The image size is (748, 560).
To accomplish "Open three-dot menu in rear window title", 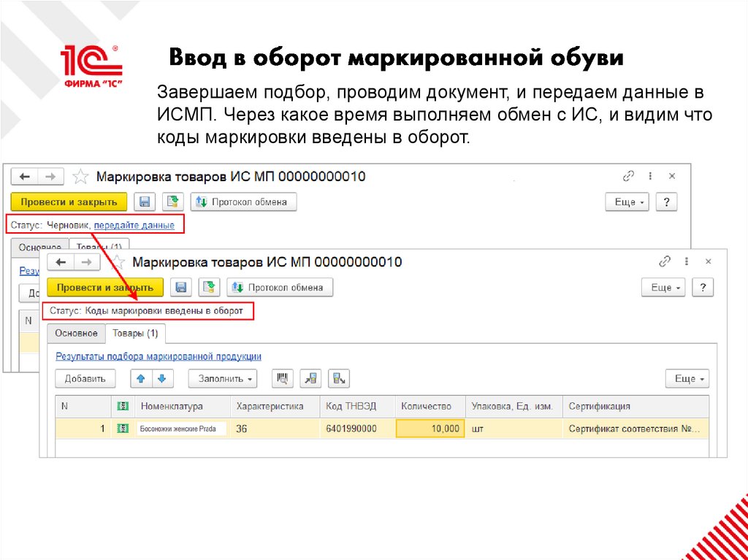I will click(x=650, y=176).
